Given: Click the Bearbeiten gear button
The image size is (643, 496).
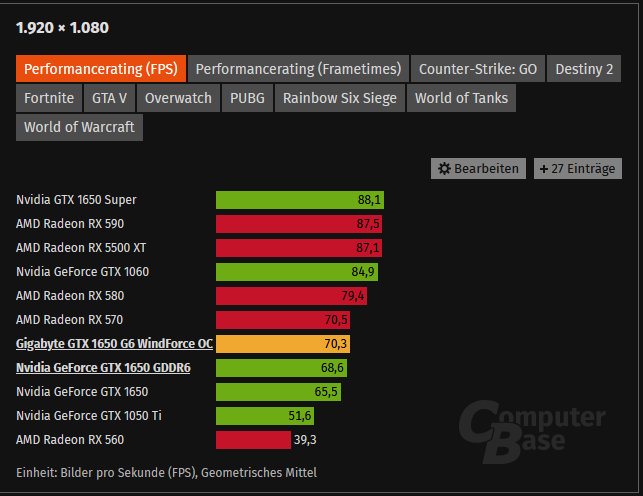Looking at the screenshot, I should click(478, 168).
